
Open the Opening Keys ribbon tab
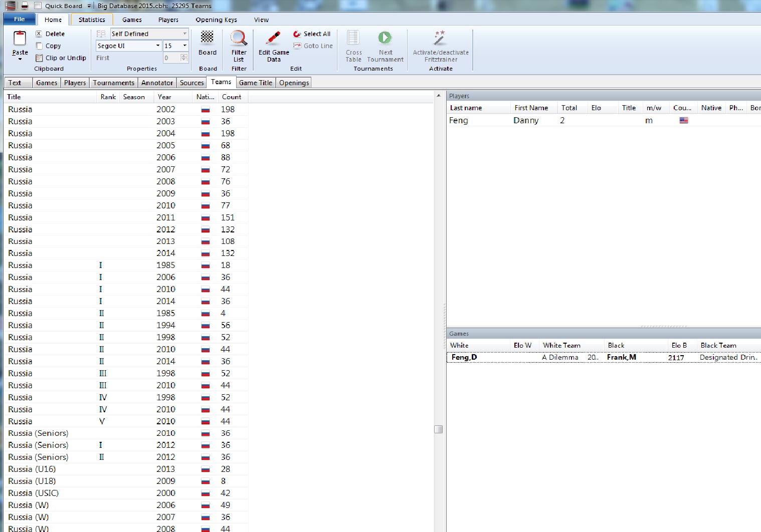216,20
